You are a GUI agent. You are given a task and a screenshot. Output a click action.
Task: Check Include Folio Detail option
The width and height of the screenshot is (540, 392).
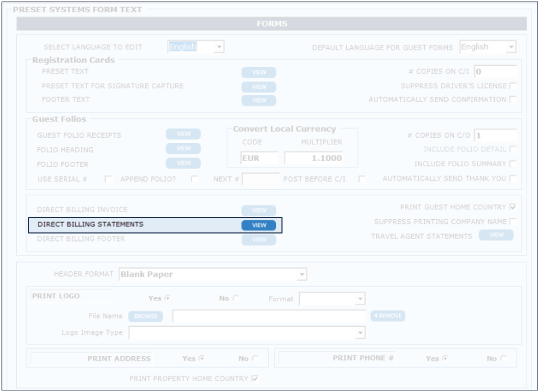[512, 149]
